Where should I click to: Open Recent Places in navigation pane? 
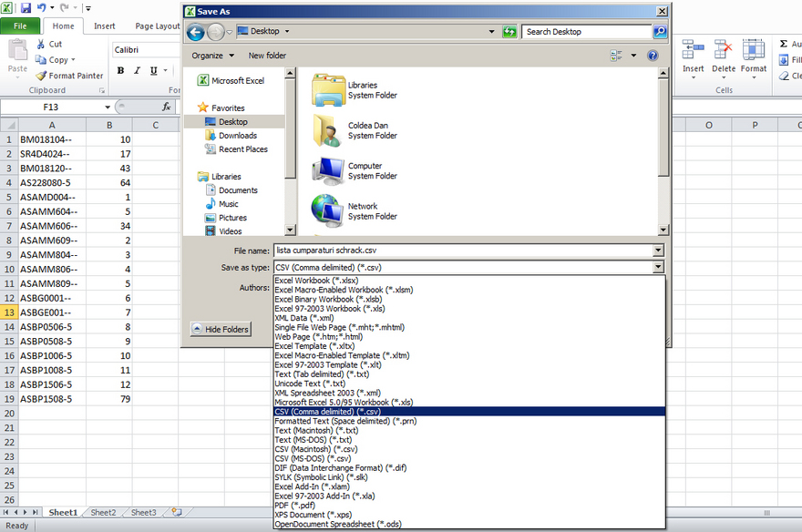click(x=236, y=149)
